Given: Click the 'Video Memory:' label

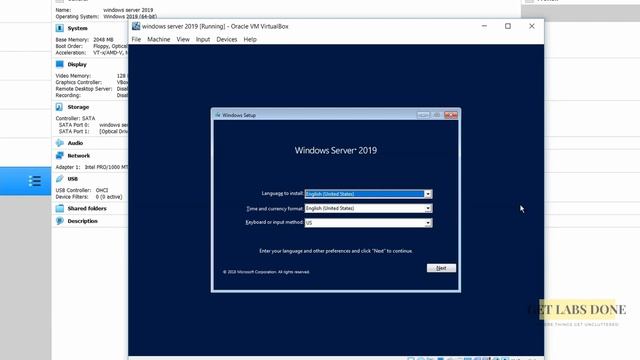Looking at the screenshot, I should tap(73, 76).
